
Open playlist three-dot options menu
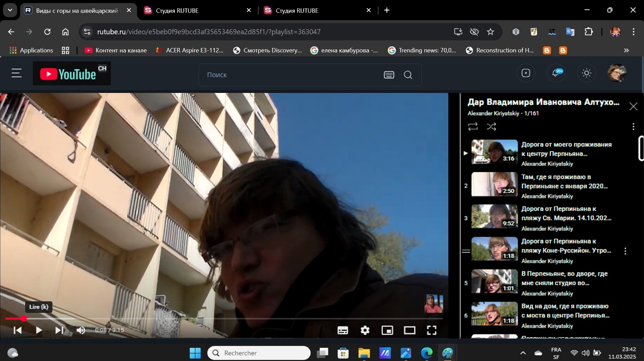633,126
